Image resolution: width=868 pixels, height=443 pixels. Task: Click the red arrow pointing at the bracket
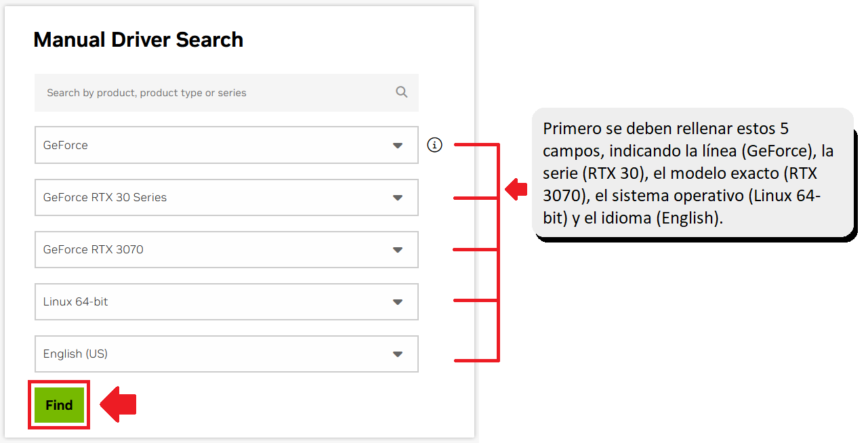(x=516, y=189)
